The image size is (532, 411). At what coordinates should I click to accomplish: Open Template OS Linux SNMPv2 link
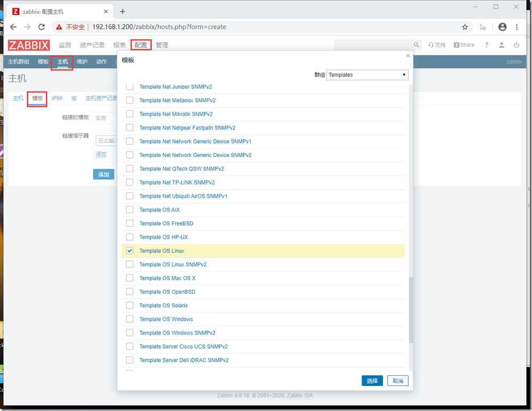pos(173,265)
